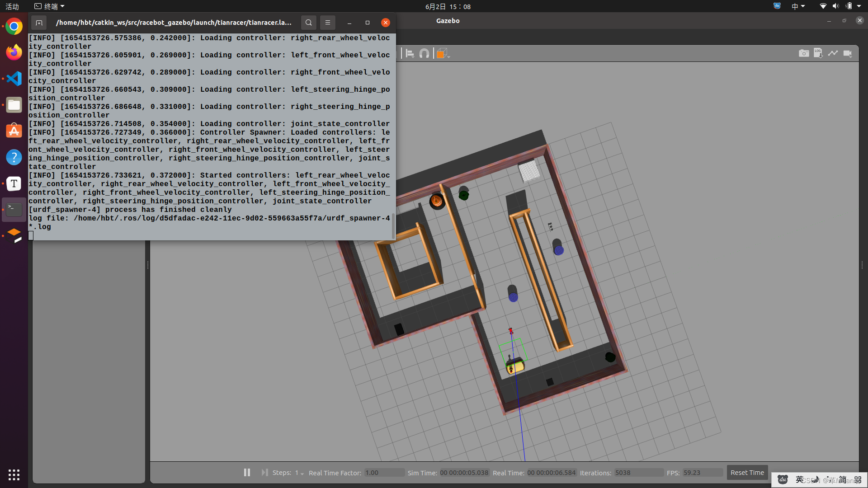This screenshot has height=488, width=868.
Task: Open the clock showing 6月2日 15:08
Action: (x=448, y=6)
